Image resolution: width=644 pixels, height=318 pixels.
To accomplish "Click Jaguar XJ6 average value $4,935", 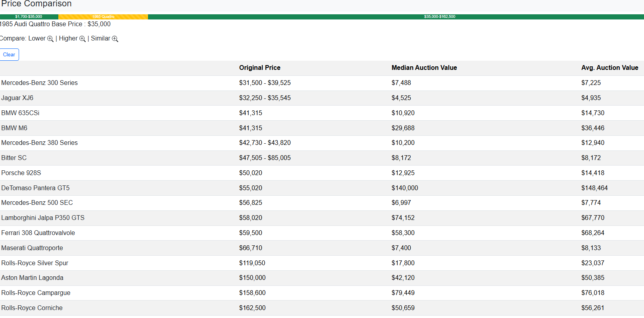I will [591, 98].
